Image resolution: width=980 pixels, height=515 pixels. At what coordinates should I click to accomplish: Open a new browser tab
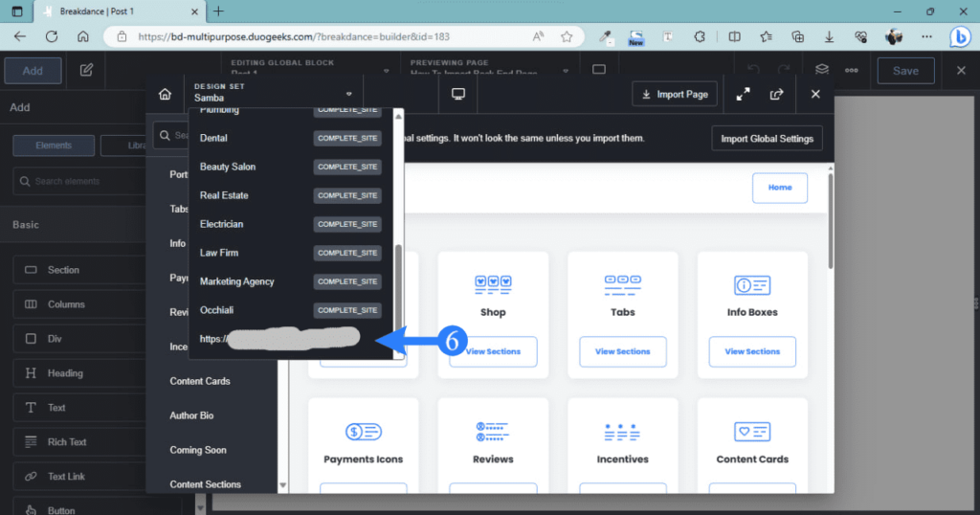(218, 11)
